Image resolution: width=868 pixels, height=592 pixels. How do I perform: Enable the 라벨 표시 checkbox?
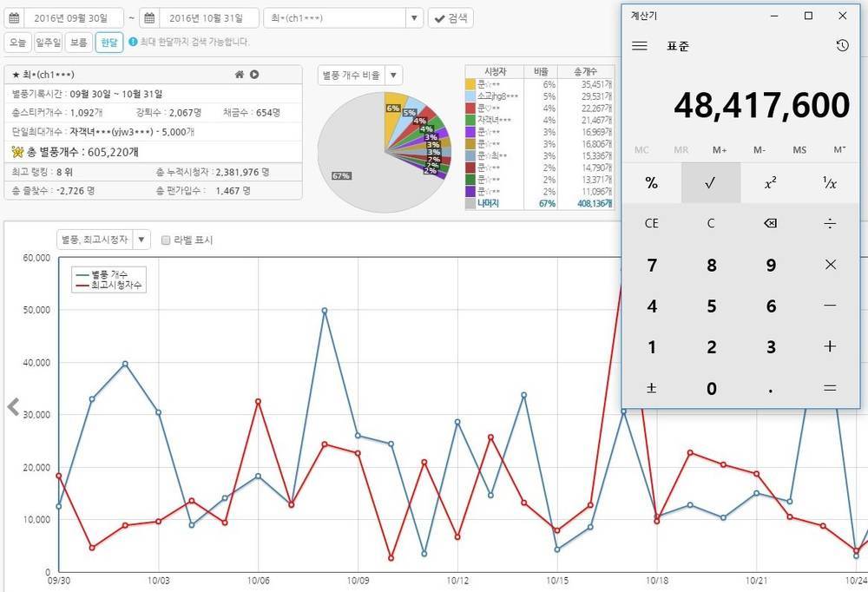tap(166, 240)
